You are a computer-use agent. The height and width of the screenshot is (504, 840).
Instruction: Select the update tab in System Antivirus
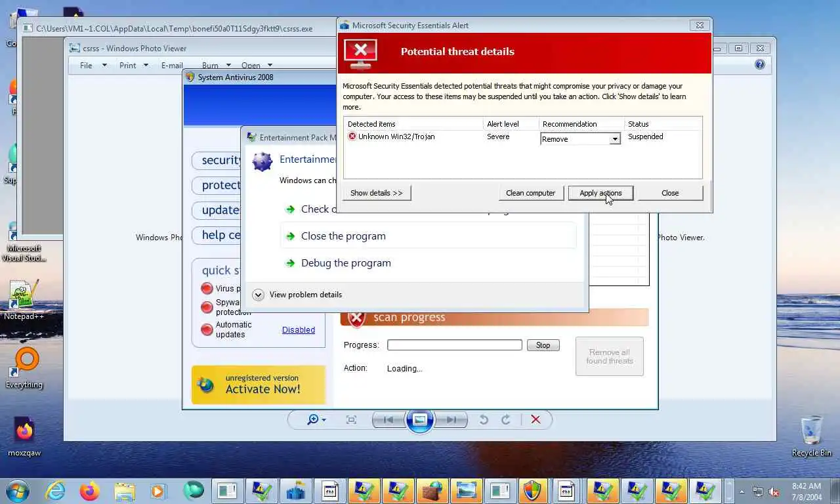pos(217,210)
